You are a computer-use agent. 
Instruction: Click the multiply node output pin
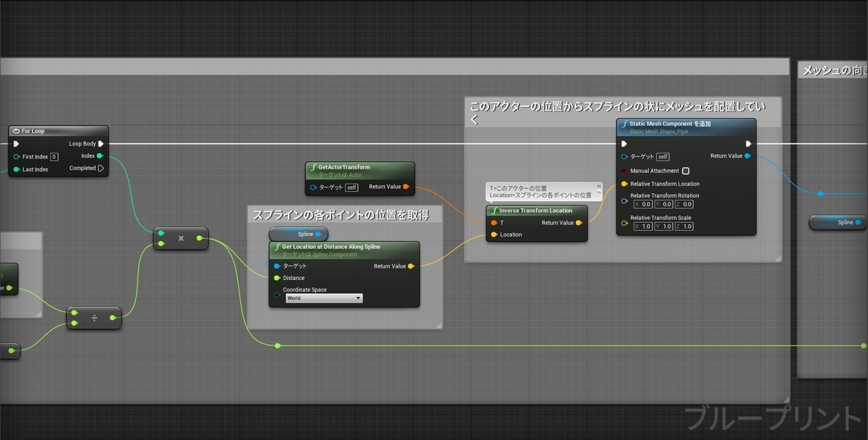[x=200, y=238]
